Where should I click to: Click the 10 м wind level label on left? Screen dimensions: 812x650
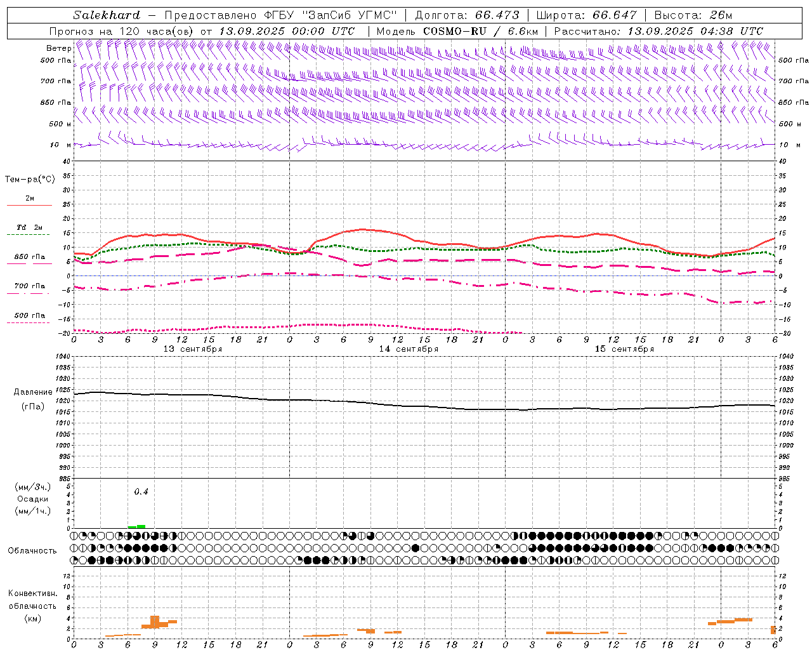click(61, 145)
